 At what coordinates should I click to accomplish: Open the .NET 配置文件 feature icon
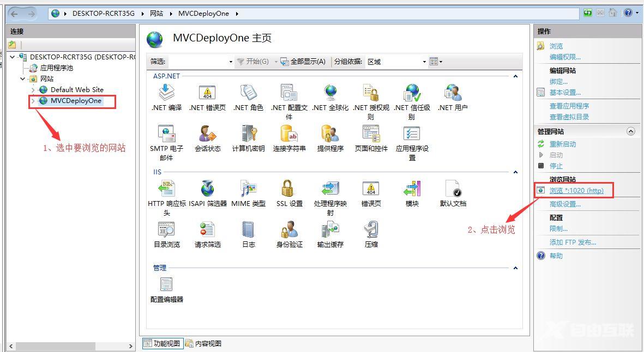(x=289, y=93)
